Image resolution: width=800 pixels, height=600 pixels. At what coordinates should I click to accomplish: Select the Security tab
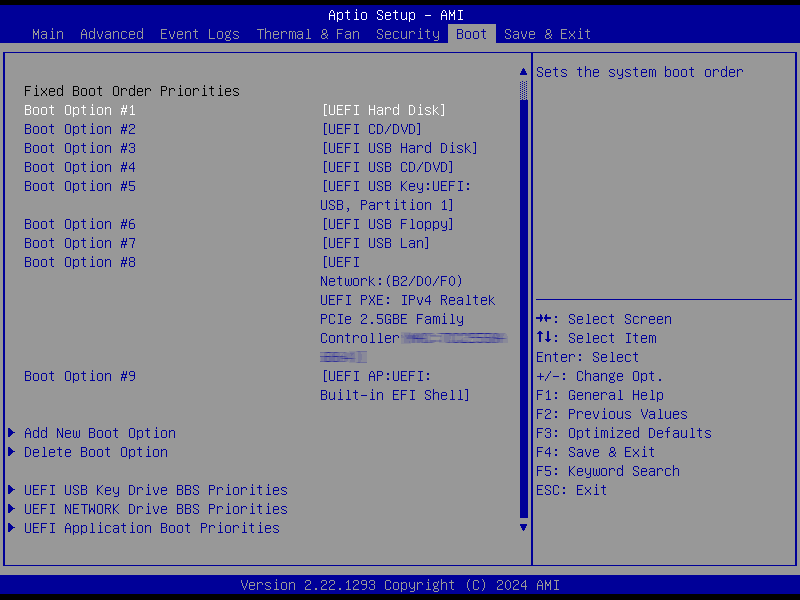(408, 34)
